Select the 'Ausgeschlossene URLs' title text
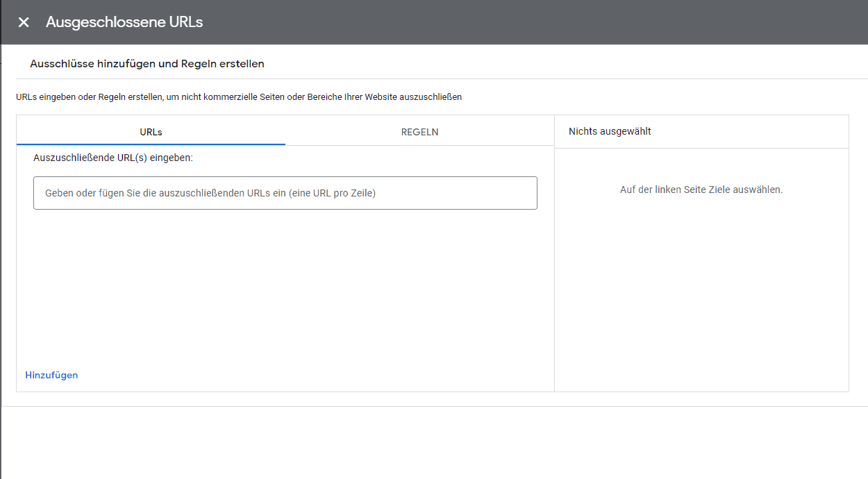Viewport: 868px width, 479px height. pyautogui.click(x=124, y=22)
